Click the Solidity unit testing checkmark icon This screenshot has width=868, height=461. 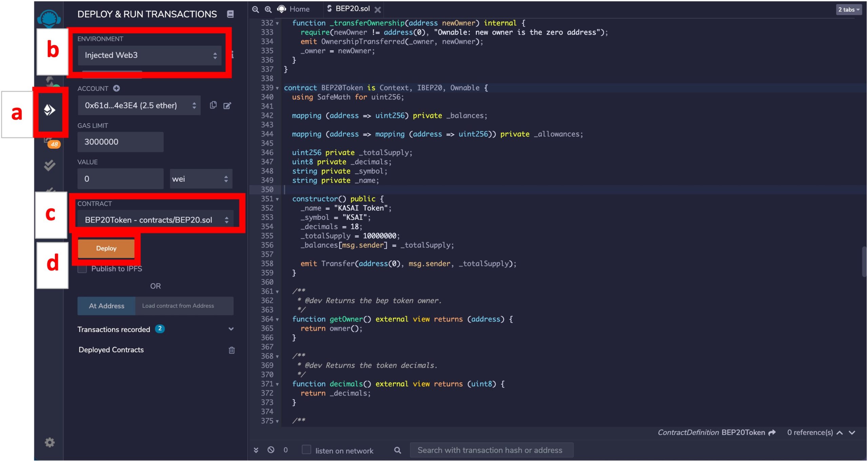click(x=50, y=165)
